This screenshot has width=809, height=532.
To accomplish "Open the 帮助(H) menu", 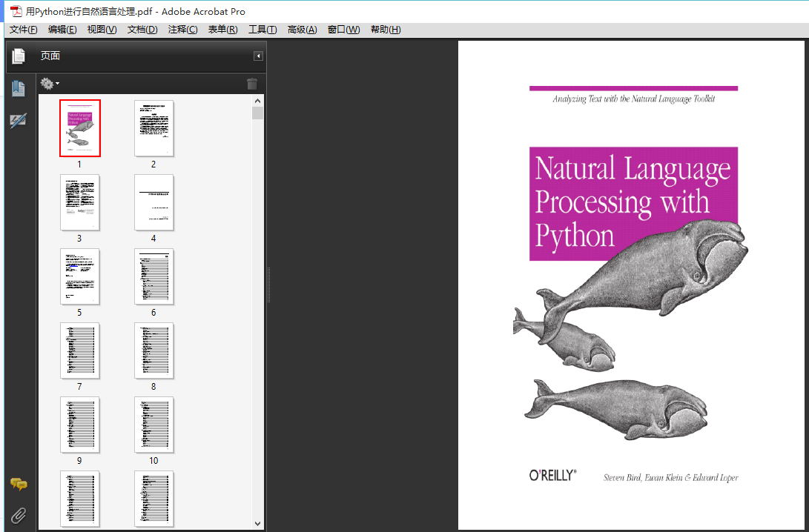I will point(386,30).
